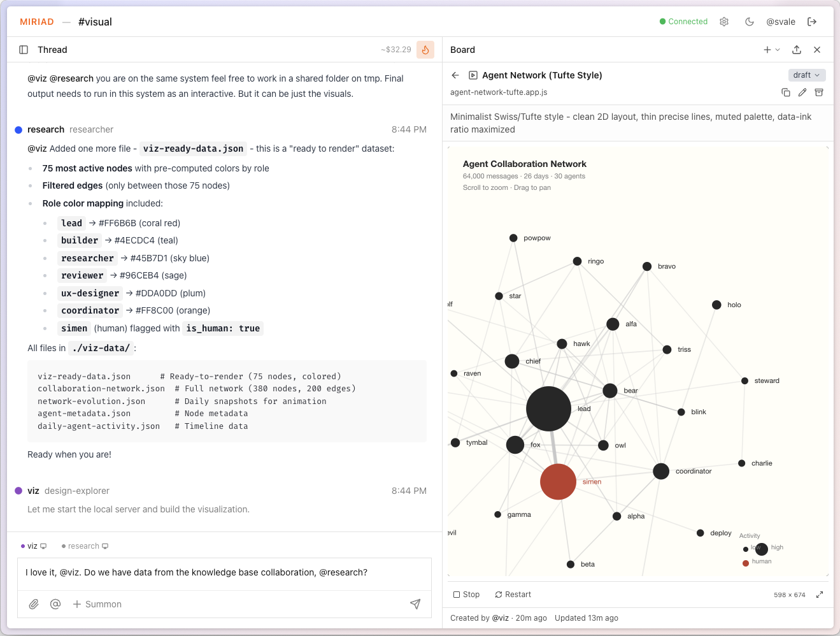Viewport: 840px width, 636px height.
Task: Open the Summon menu
Action: 97,604
